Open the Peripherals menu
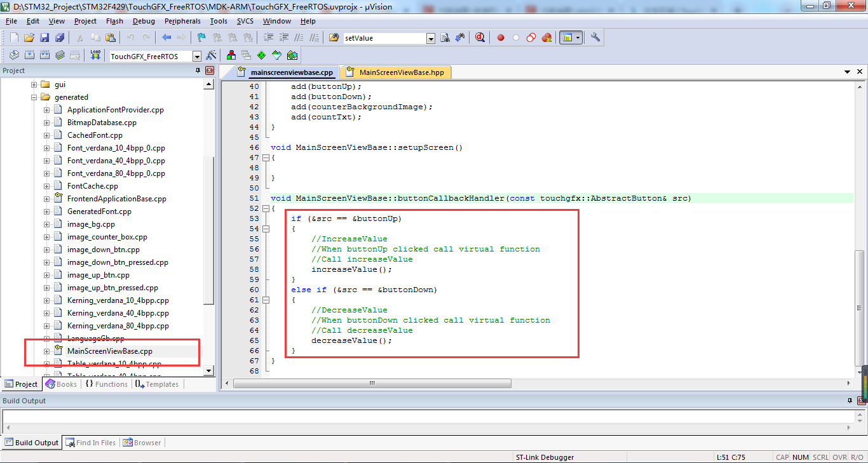 (x=182, y=21)
